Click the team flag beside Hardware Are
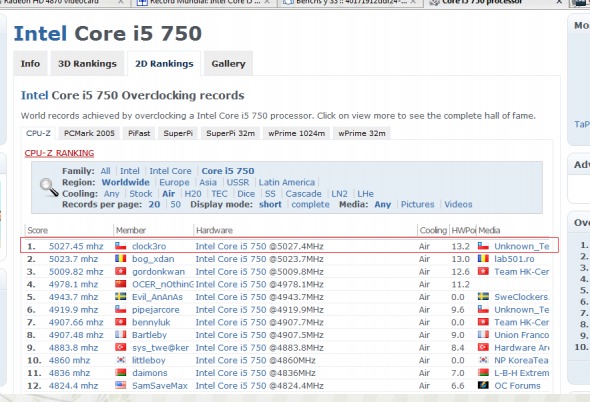The width and height of the screenshot is (590, 402). [483, 347]
